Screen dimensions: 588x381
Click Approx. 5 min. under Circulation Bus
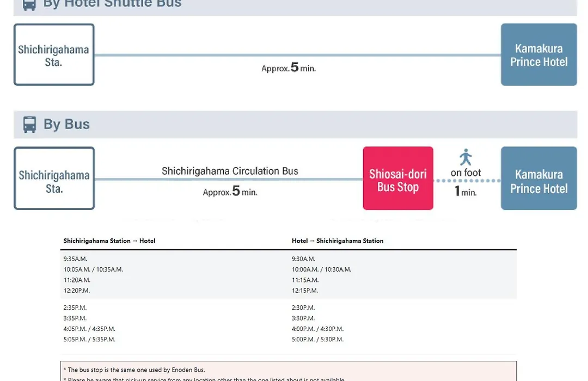click(x=230, y=191)
